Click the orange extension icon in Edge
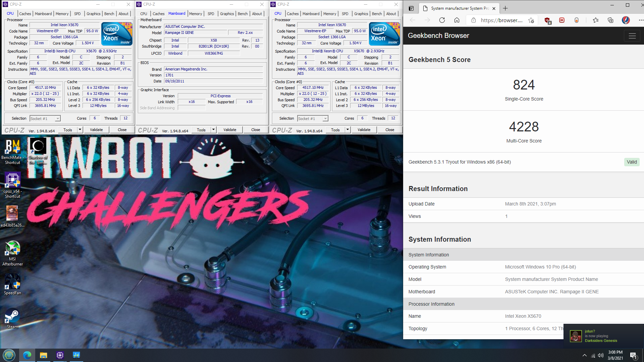The image size is (644, 362). (577, 20)
